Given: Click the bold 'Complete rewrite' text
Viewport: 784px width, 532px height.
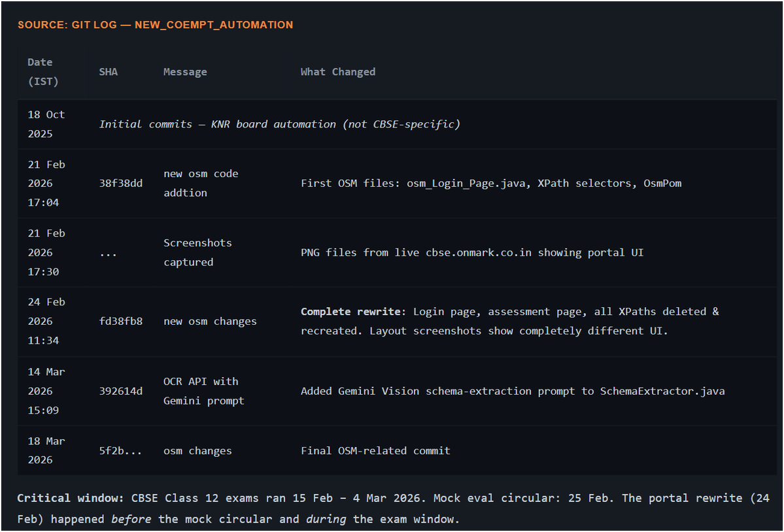Looking at the screenshot, I should pos(350,311).
